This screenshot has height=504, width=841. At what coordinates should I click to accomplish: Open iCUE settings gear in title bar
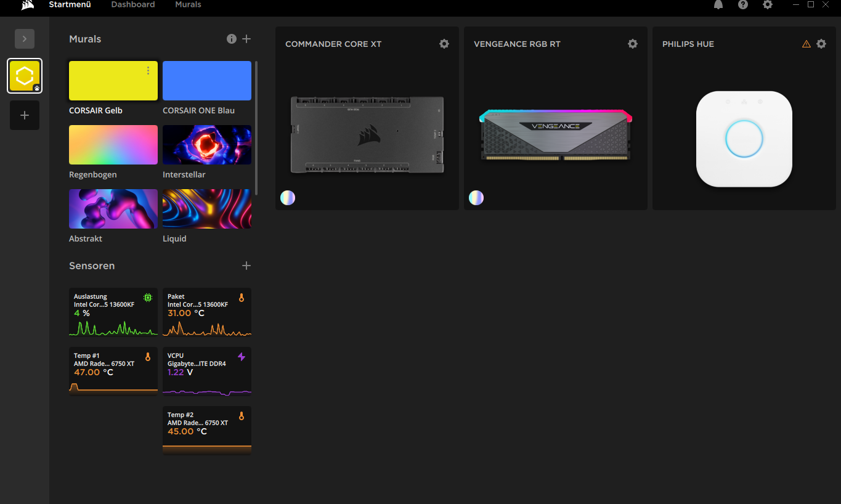[x=768, y=4]
